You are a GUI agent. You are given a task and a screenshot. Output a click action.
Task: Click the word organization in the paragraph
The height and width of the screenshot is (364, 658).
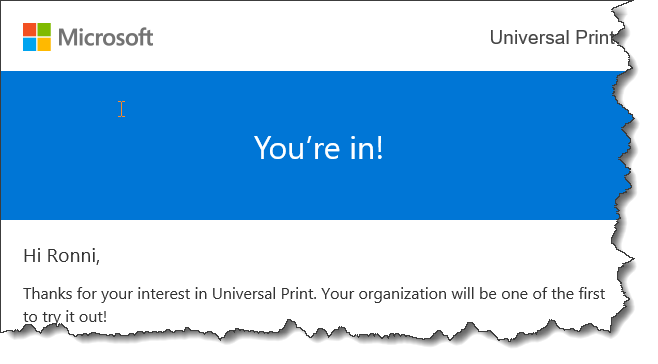point(402,294)
